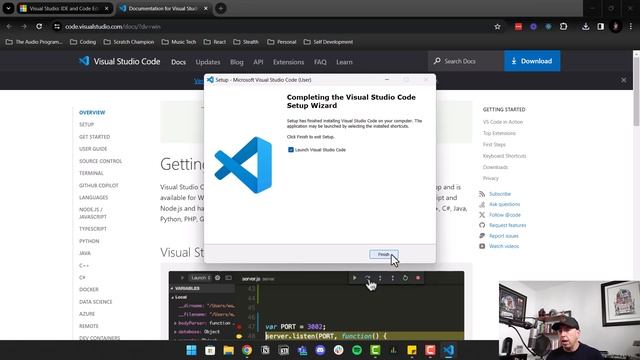Open SOURCE CONTROL sidebar section
The image size is (640, 360).
100,161
